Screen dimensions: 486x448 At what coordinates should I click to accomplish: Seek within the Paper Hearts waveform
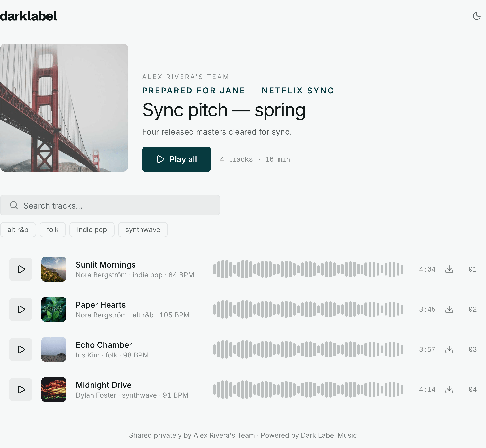[308, 309]
